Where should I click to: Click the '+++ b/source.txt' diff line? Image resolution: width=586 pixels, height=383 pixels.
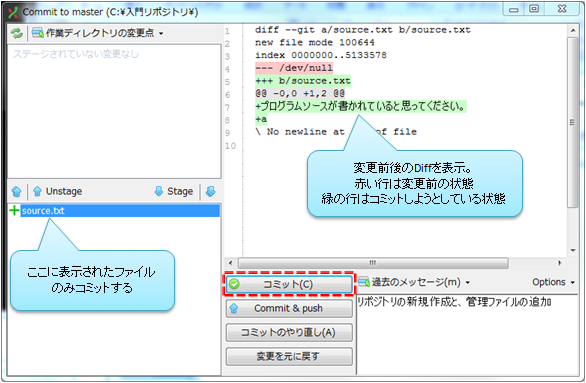[303, 81]
